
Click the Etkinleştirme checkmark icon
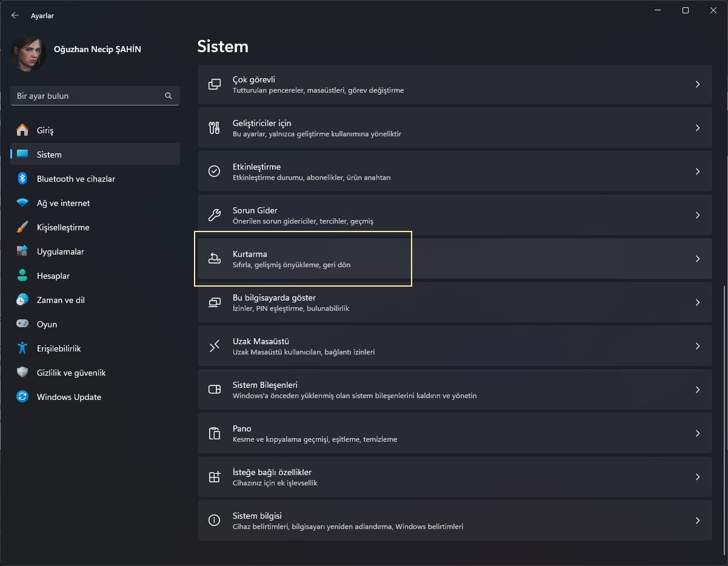point(214,171)
